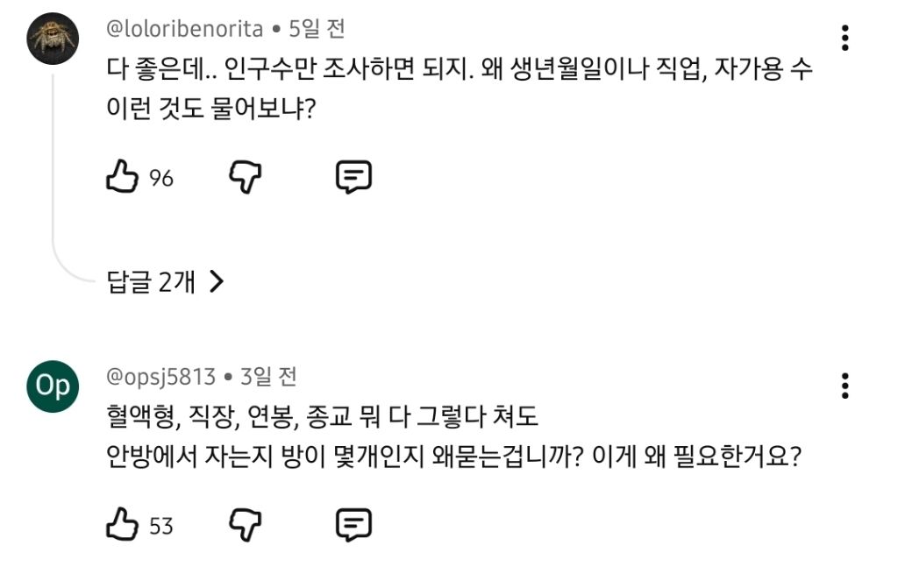Open the reply icon under loloribenorita's comment

click(x=355, y=177)
